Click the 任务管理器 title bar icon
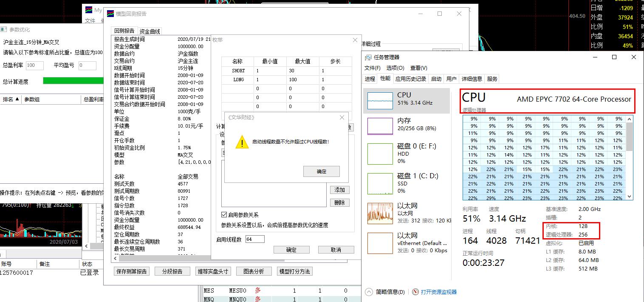The width and height of the screenshot is (644, 302). tap(368, 57)
